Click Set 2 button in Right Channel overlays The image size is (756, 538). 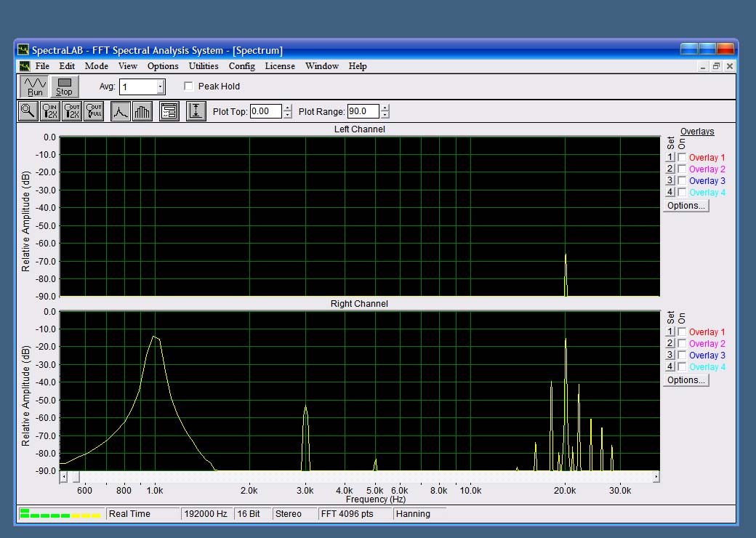(x=670, y=344)
